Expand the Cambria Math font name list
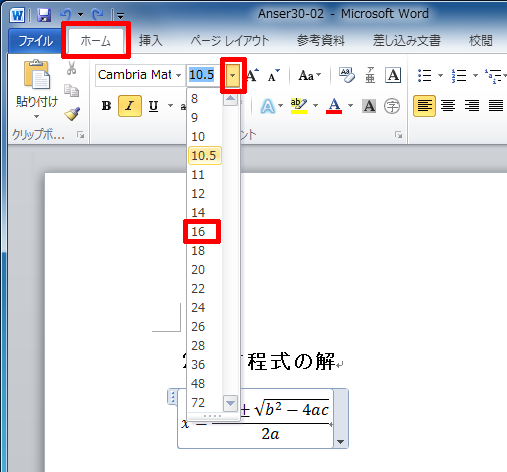This screenshot has width=507, height=472. click(x=179, y=75)
